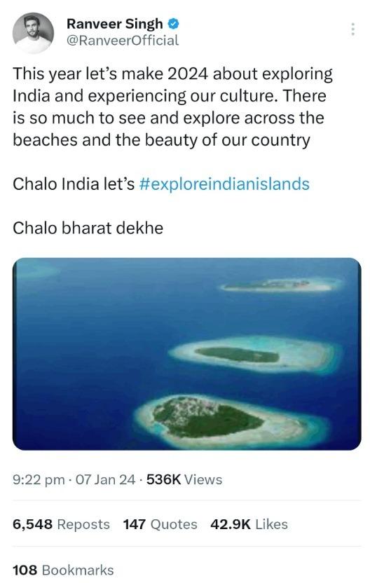
Task: Visit the @RanveerOfficial handle link
Action: tap(123, 40)
